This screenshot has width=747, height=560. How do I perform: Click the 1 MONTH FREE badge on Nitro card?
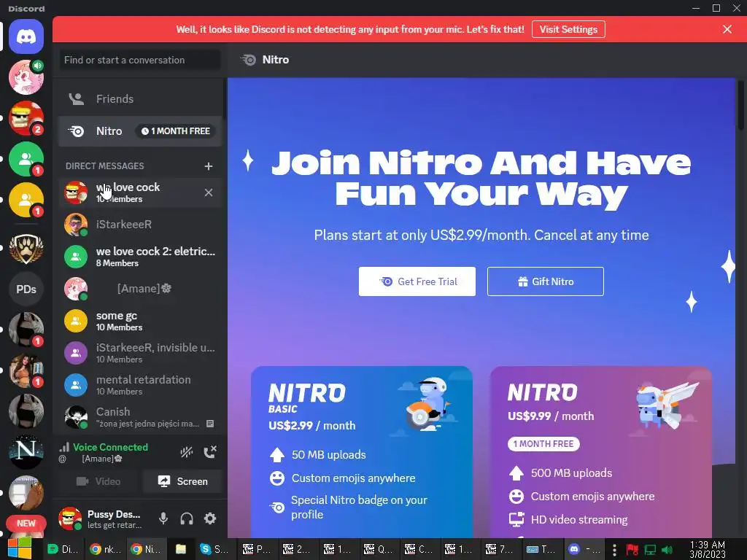[x=543, y=444]
